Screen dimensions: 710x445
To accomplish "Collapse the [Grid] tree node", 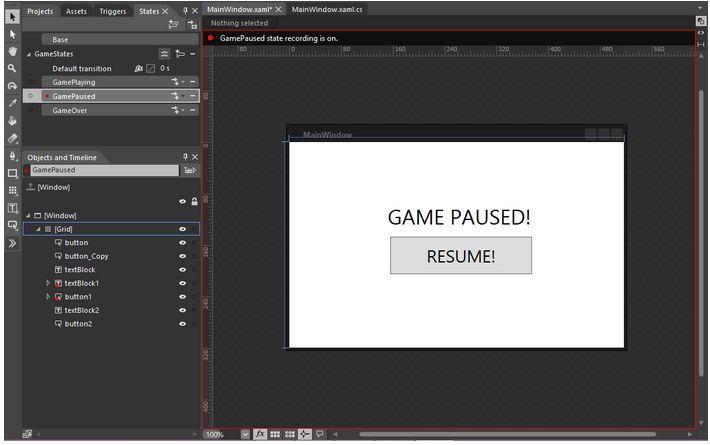I will coord(38,230).
